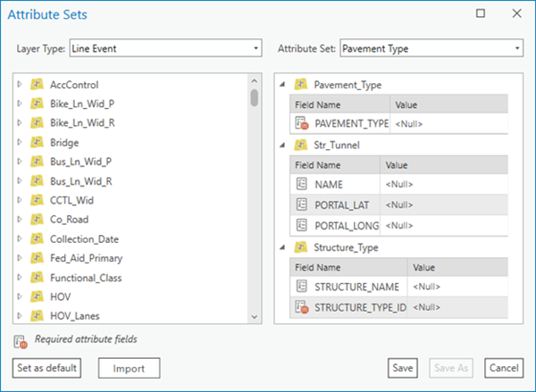
Task: Click the AccControl event layer icon
Action: pyautogui.click(x=37, y=84)
